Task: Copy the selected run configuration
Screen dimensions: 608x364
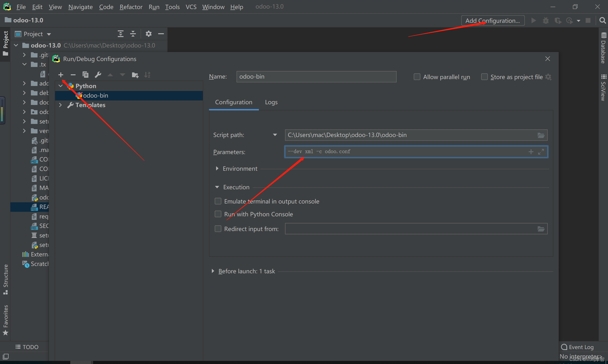Action: point(85,75)
